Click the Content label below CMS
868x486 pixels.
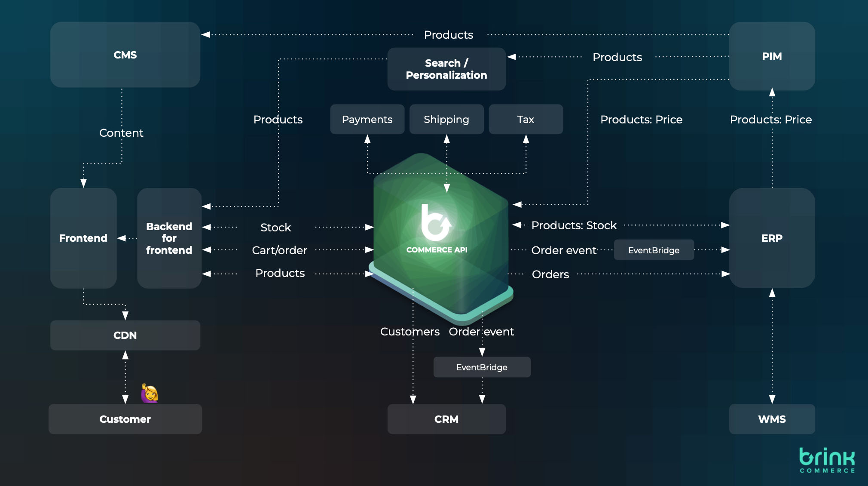[121, 133]
